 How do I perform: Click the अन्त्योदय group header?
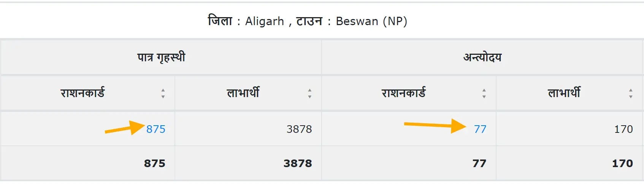point(482,57)
